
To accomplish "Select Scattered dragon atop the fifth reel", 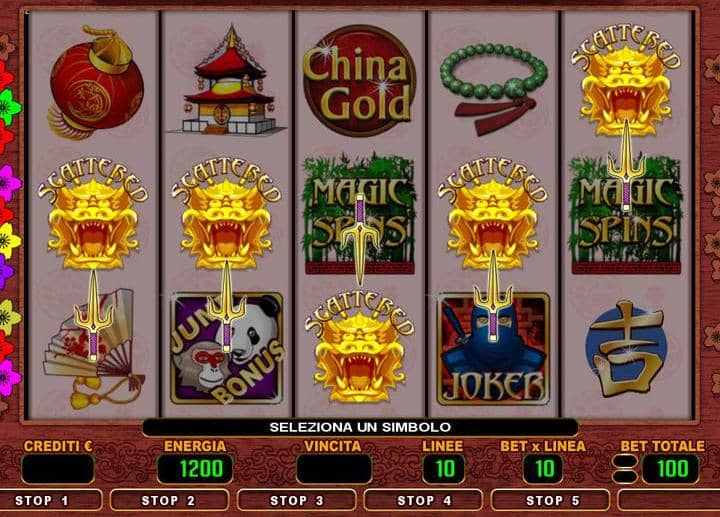I will 625,81.
